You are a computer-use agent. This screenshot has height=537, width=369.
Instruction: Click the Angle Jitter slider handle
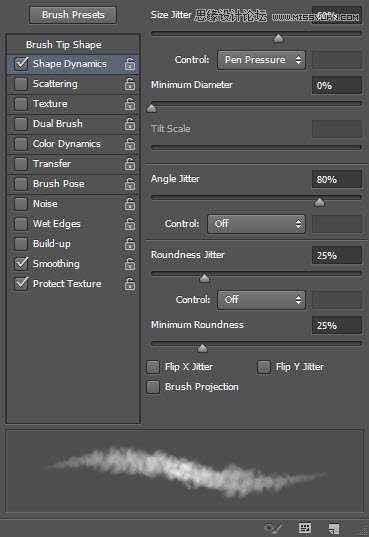click(319, 202)
